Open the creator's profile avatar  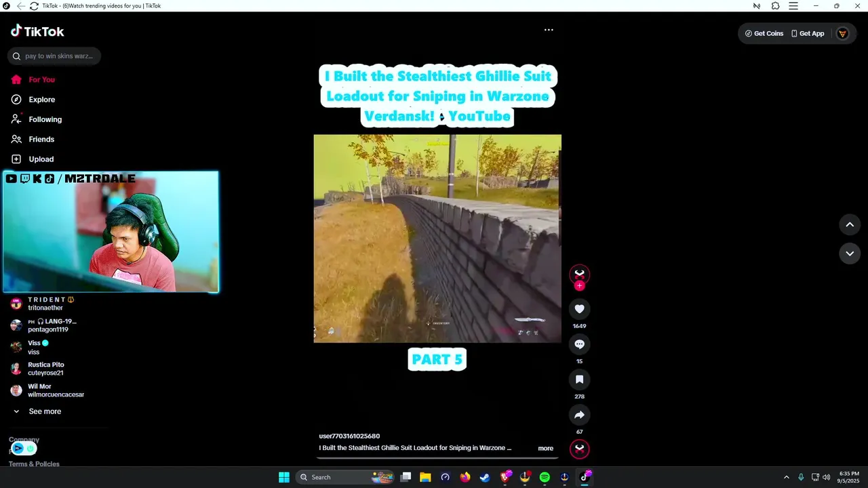(x=579, y=274)
